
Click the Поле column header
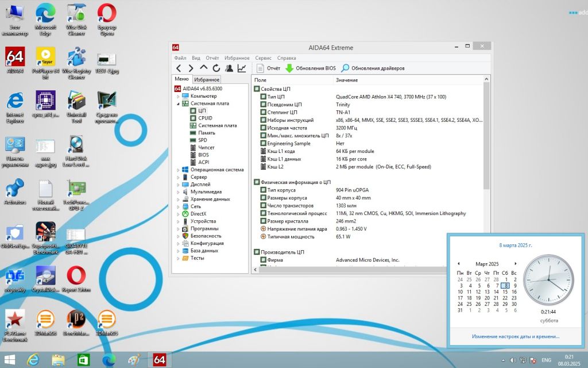tap(292, 80)
